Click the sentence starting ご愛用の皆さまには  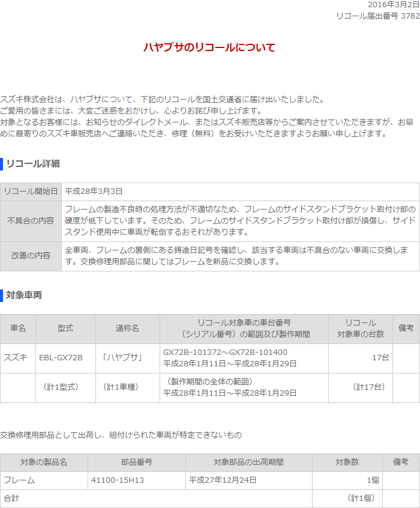coord(131,111)
